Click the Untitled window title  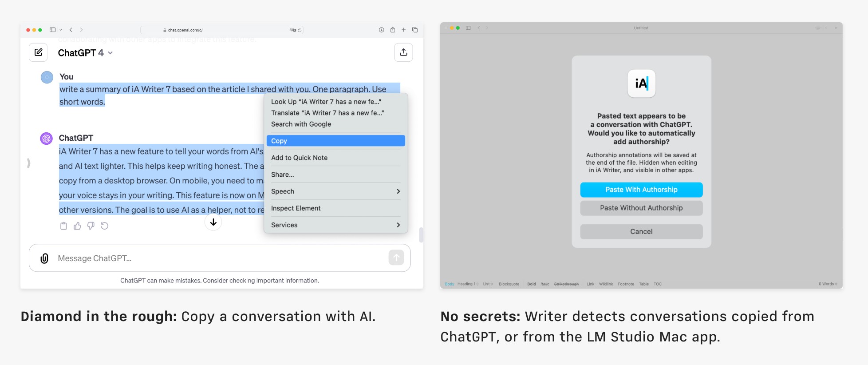(x=641, y=28)
